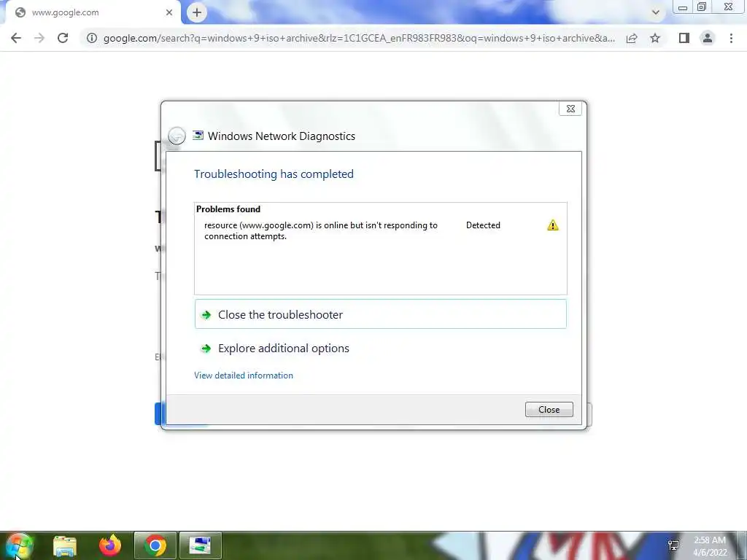Share this page icon in address bar

click(632, 38)
